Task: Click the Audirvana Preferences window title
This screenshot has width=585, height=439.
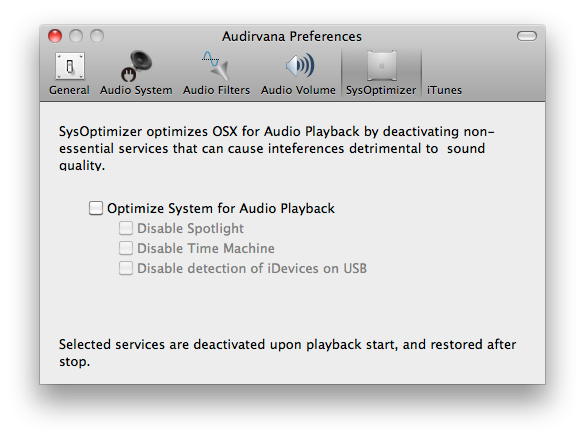Action: pyautogui.click(x=292, y=37)
